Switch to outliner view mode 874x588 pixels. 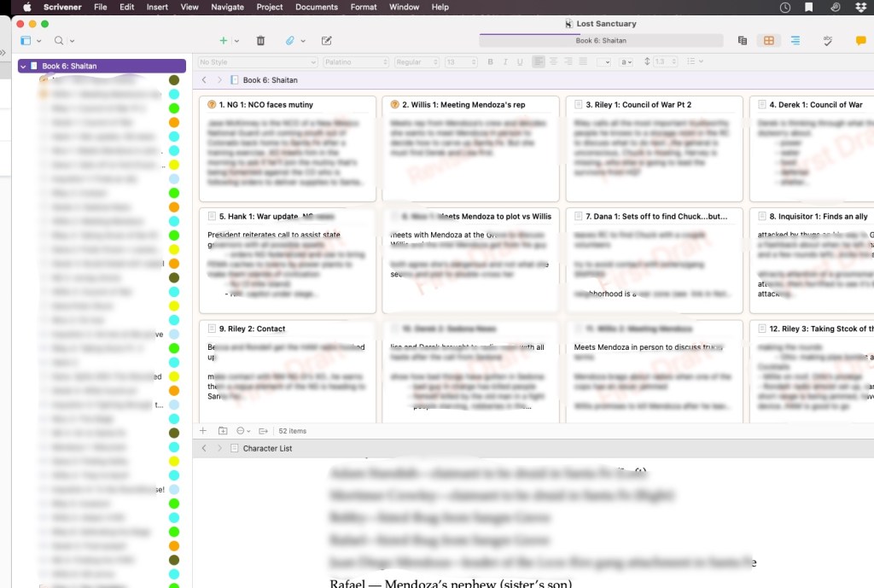(795, 40)
